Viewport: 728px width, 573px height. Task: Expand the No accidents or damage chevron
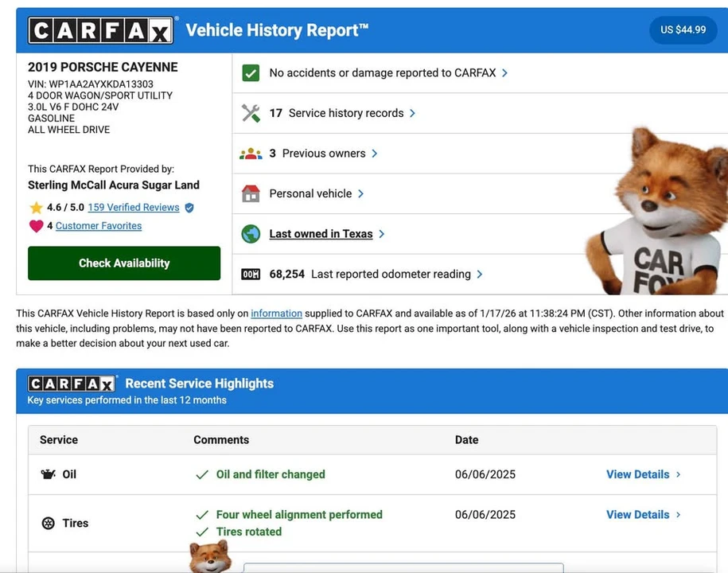(x=505, y=73)
